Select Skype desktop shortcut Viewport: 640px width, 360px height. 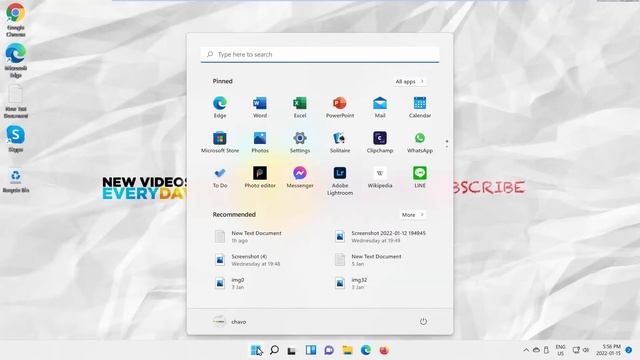coord(16,139)
